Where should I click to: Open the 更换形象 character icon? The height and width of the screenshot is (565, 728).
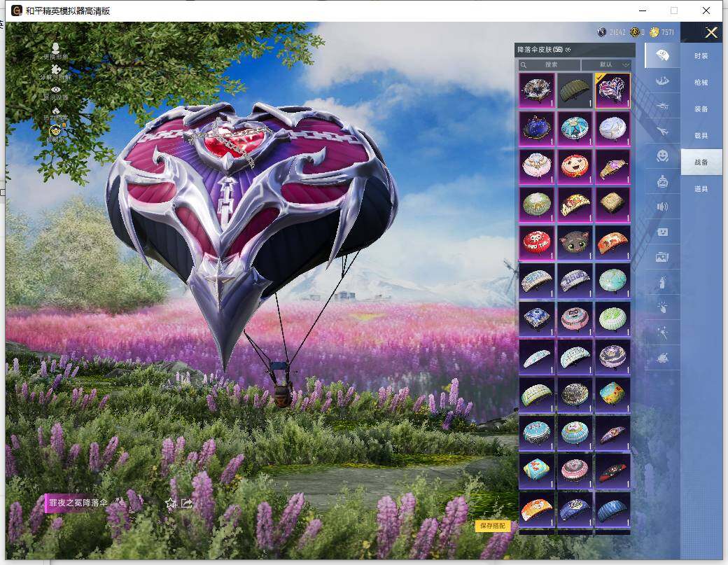[x=55, y=48]
